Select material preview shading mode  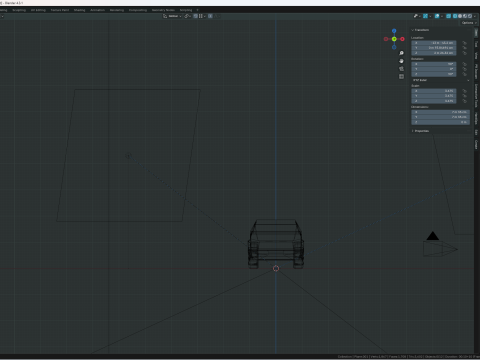tap(465, 16)
